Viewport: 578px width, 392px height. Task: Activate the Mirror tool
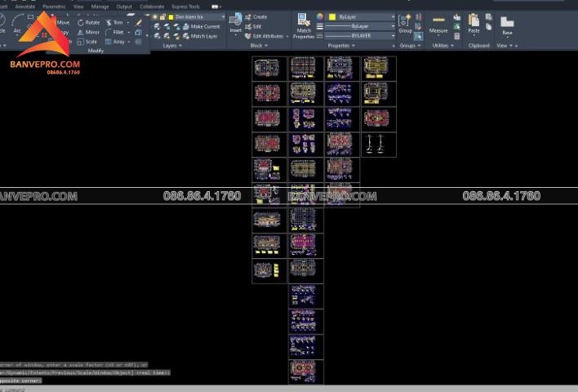tap(88, 32)
